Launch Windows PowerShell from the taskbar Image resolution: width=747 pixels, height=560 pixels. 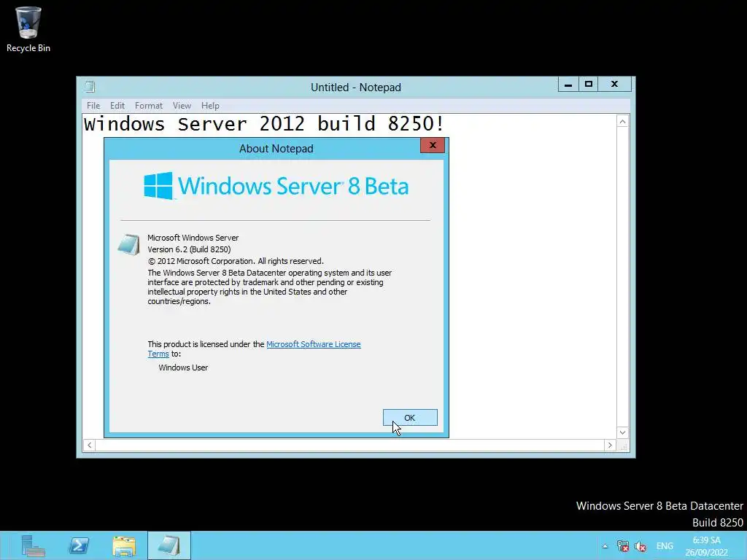[x=79, y=545]
